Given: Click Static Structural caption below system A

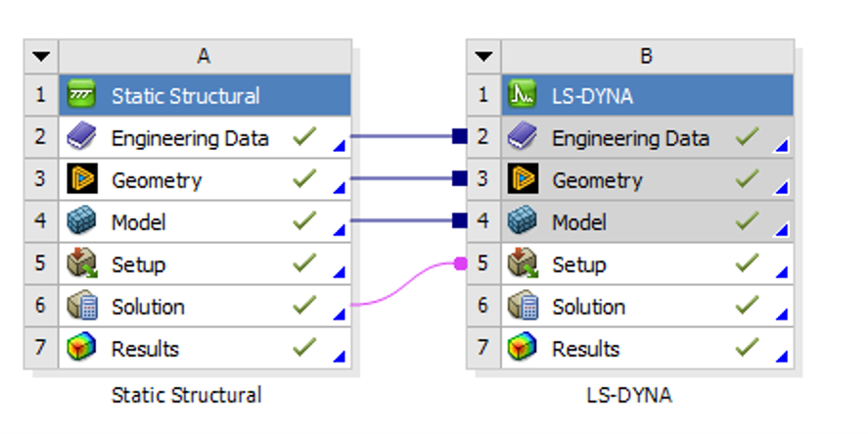Looking at the screenshot, I should coord(187,395).
